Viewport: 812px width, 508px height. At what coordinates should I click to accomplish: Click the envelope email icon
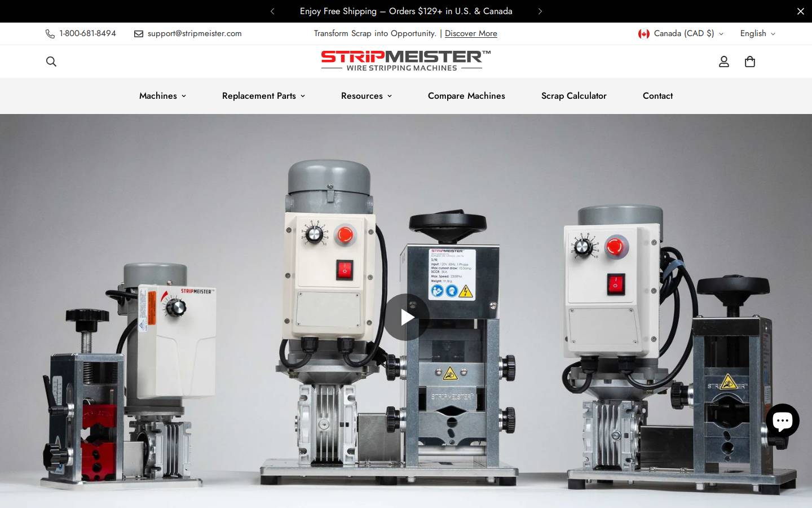[139, 34]
